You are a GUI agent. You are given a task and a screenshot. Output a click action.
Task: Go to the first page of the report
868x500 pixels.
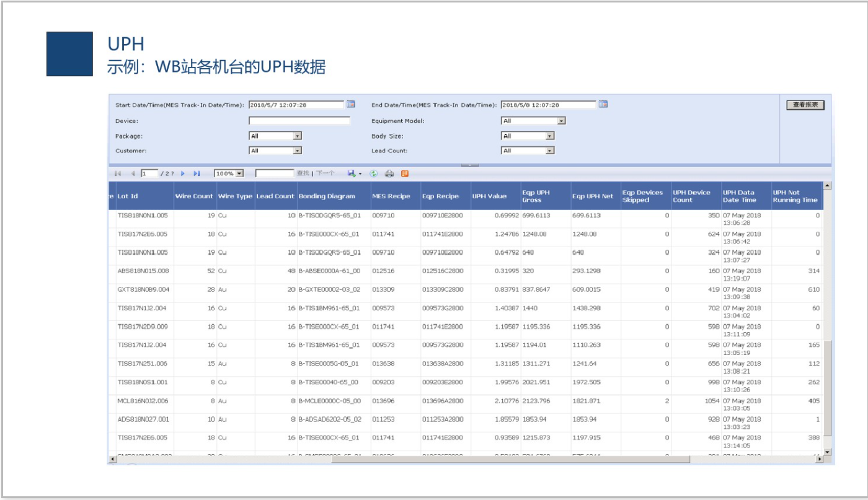coord(118,174)
